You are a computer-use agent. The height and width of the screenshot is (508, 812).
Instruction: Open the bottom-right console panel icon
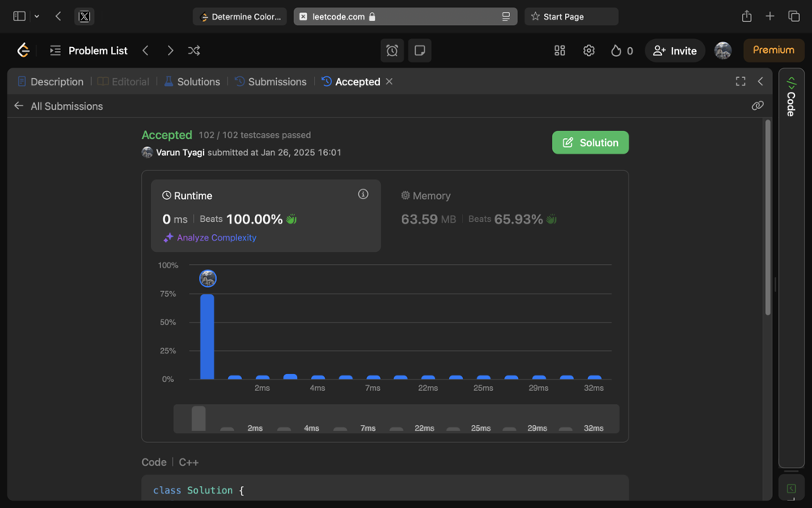coord(791,488)
